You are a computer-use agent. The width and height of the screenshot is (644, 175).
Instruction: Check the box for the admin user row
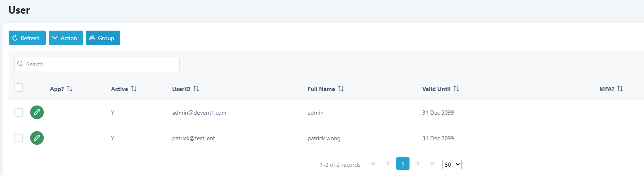(x=19, y=112)
